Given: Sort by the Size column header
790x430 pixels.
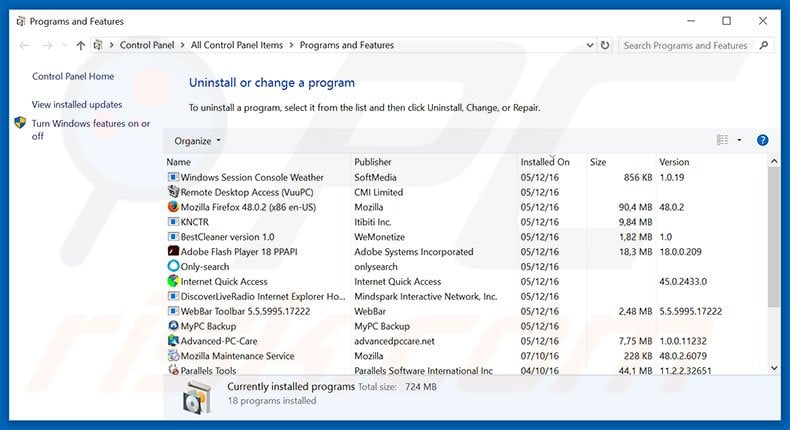Looking at the screenshot, I should pyautogui.click(x=598, y=162).
